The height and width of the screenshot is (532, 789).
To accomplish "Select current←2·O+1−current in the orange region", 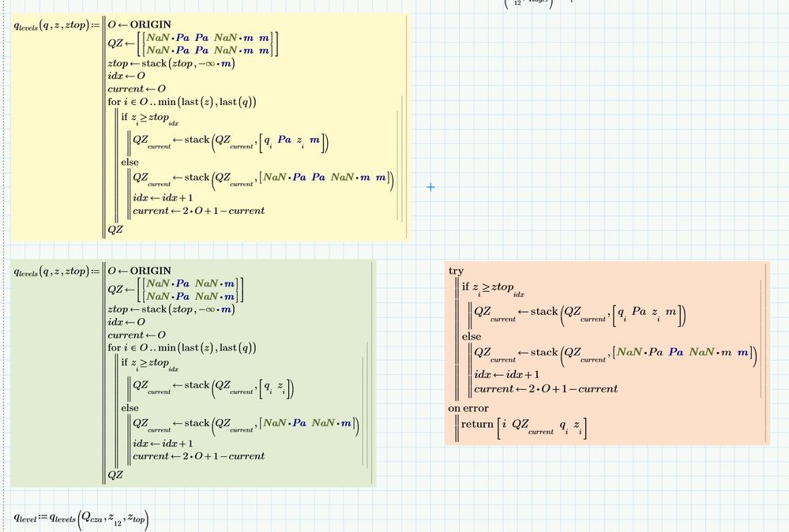I will tap(546, 388).
